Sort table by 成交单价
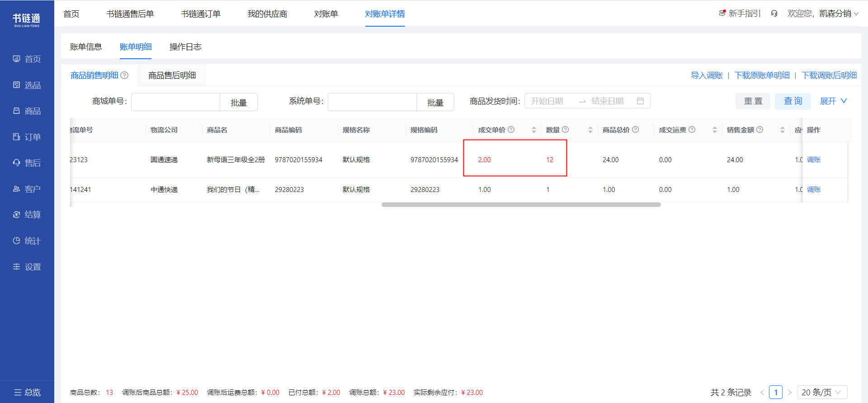Screen dimensions: 868x403 [x=534, y=130]
